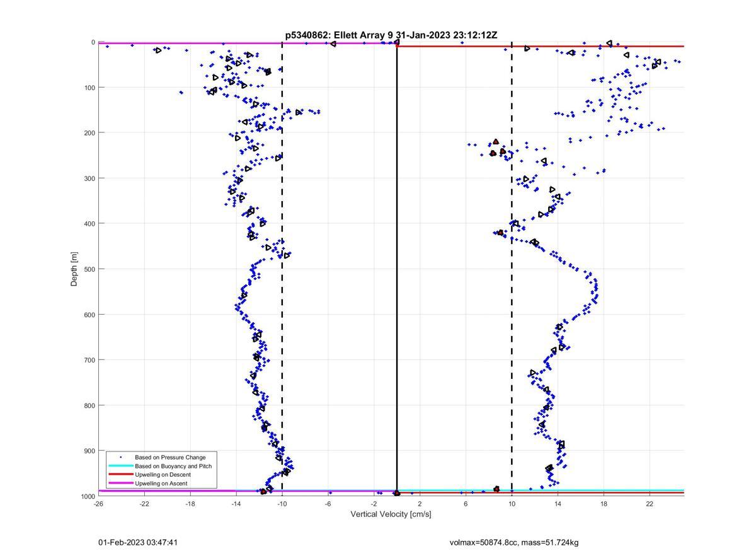Screen dimensions: 756x558
Task: Click the Vertical Velocity [cm/s] axis label
Action: coord(391,514)
